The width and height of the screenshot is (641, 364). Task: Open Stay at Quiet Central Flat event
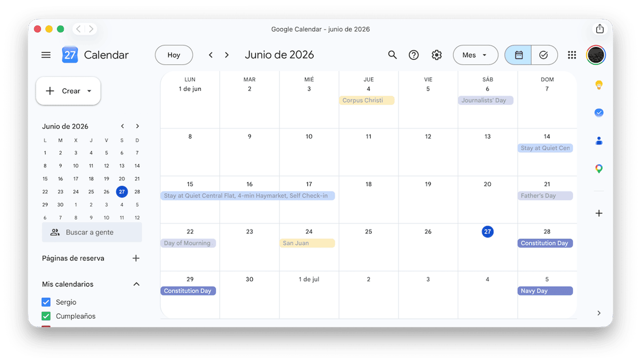pyautogui.click(x=247, y=195)
